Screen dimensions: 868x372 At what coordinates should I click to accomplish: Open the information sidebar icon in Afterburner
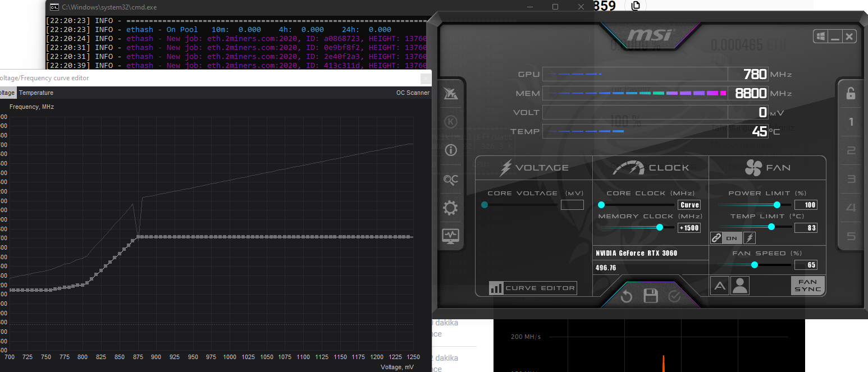pyautogui.click(x=450, y=150)
